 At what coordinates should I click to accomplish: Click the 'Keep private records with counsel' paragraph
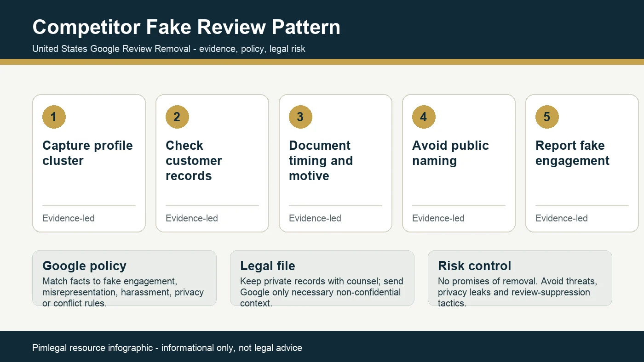322,292
